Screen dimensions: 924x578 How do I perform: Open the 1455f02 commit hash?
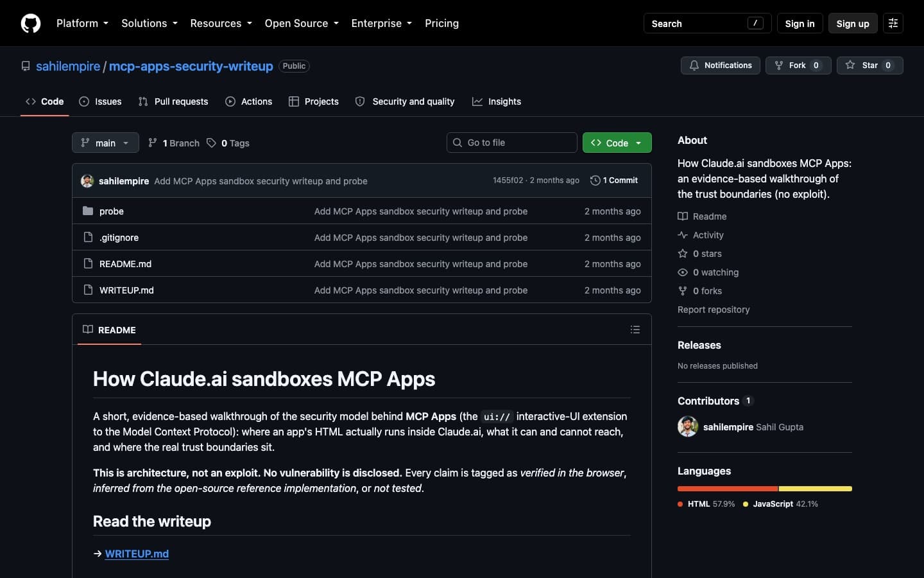pyautogui.click(x=508, y=180)
